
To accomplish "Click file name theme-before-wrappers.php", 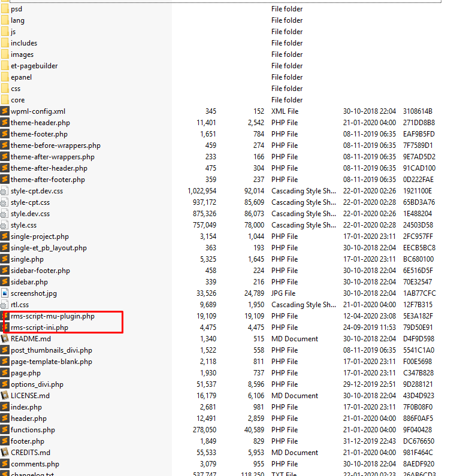I will pyautogui.click(x=56, y=145).
